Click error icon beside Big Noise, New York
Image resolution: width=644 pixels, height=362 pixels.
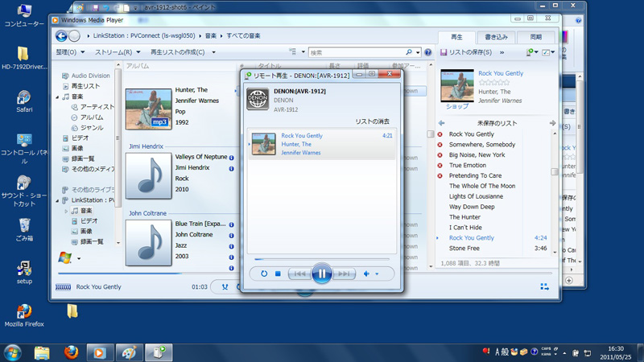coord(440,154)
